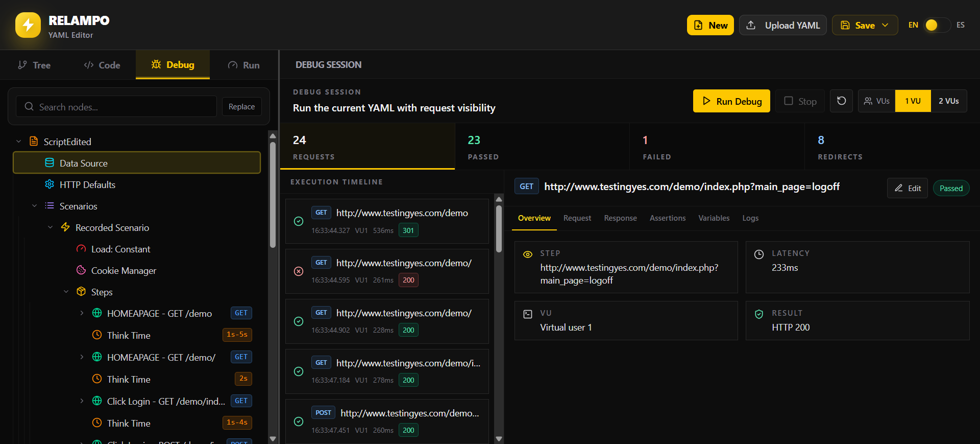The image size is (980, 444).
Task: Click the Data Source database icon
Action: [x=50, y=163]
